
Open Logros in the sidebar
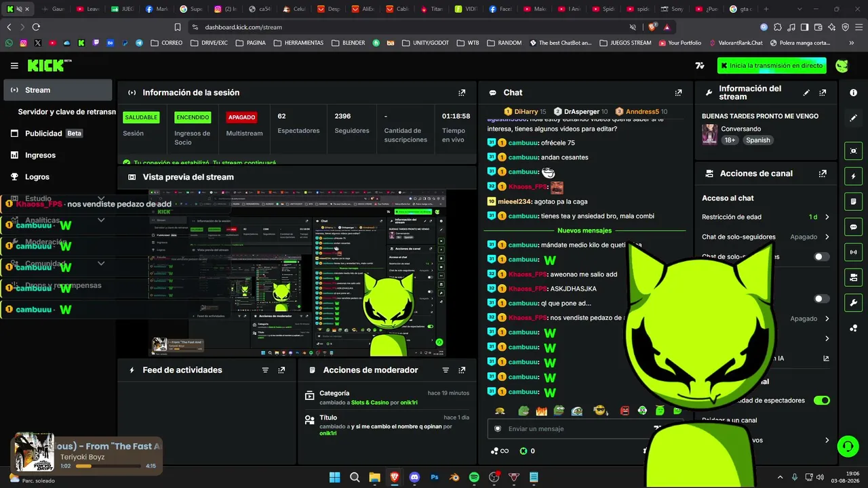[x=58, y=177]
